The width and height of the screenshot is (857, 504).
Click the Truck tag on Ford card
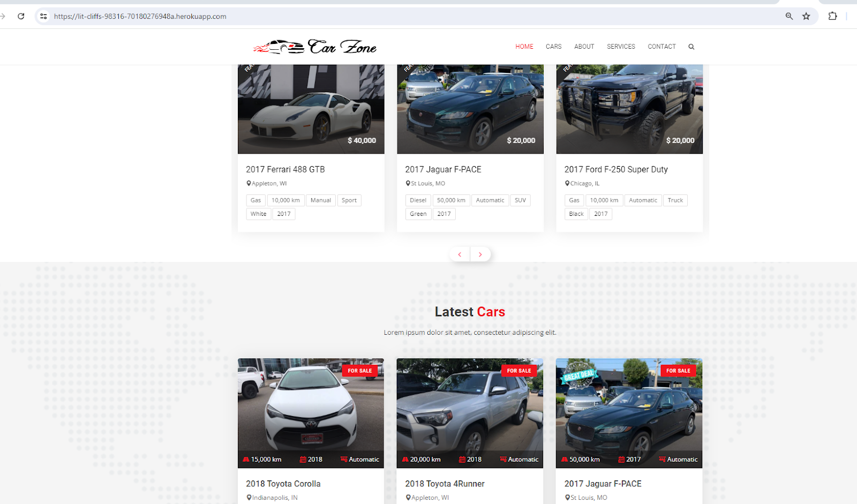click(675, 200)
